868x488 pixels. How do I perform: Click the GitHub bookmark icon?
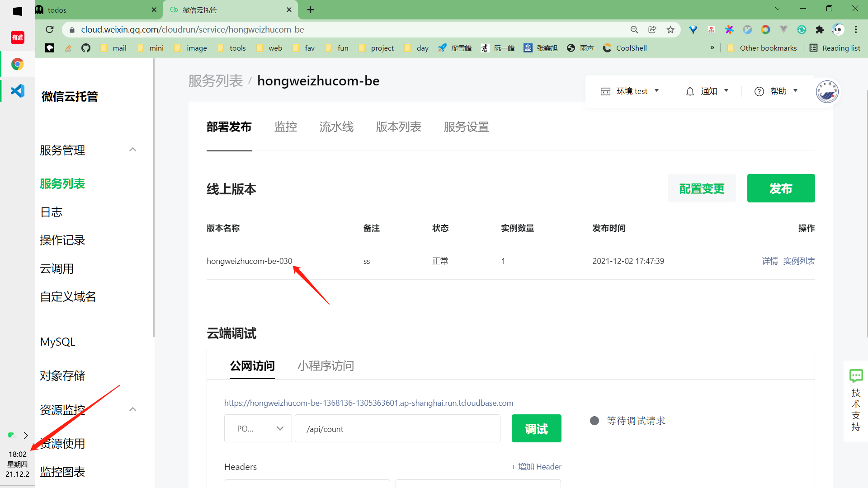coord(86,48)
